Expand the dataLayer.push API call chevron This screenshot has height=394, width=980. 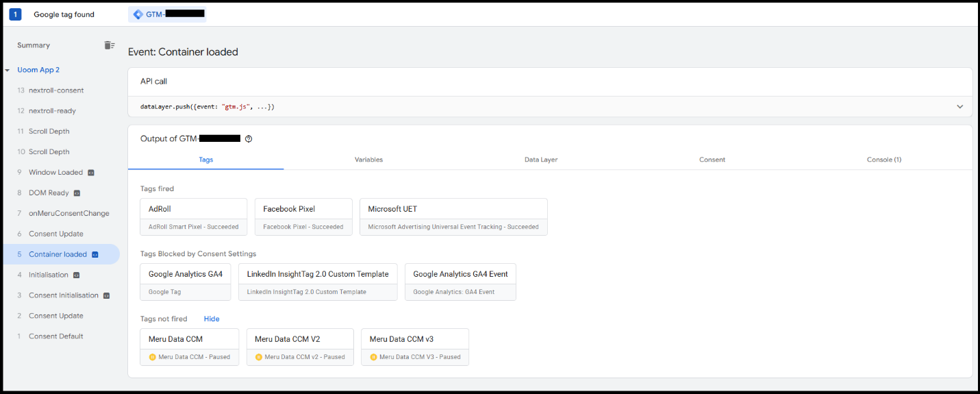pyautogui.click(x=959, y=107)
